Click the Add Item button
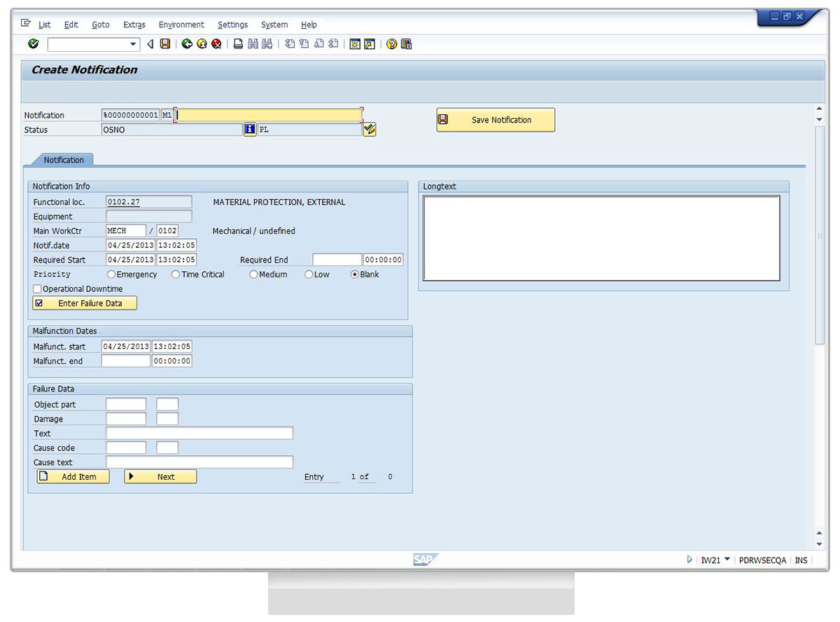The width and height of the screenshot is (840, 622). point(73,477)
